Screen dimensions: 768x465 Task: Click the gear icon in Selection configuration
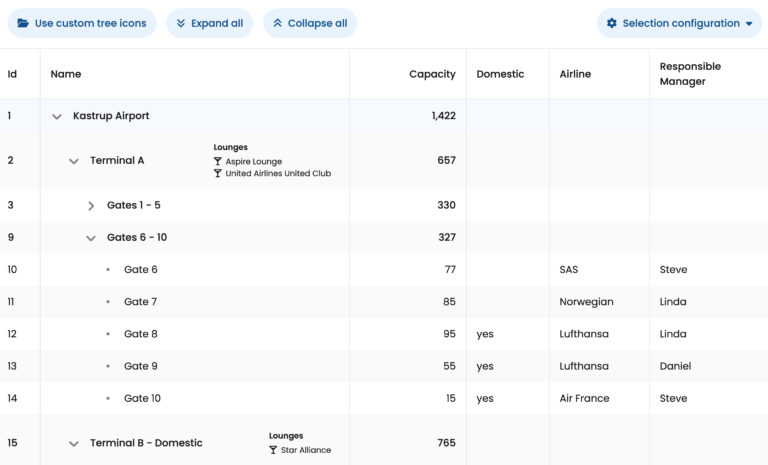pyautogui.click(x=612, y=23)
